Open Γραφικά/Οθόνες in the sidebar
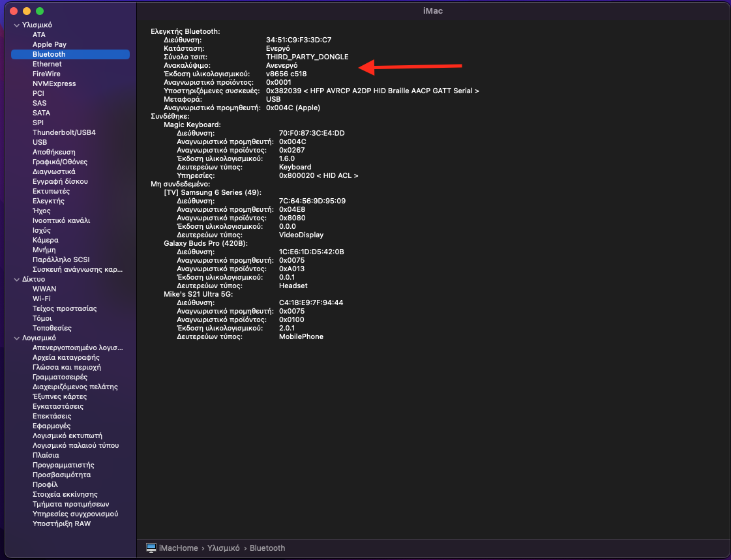 point(60,162)
